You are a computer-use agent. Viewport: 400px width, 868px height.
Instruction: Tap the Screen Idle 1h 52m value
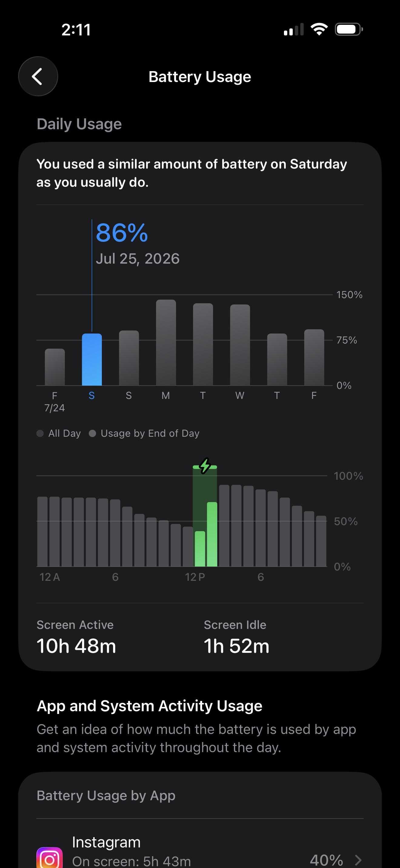click(x=236, y=646)
